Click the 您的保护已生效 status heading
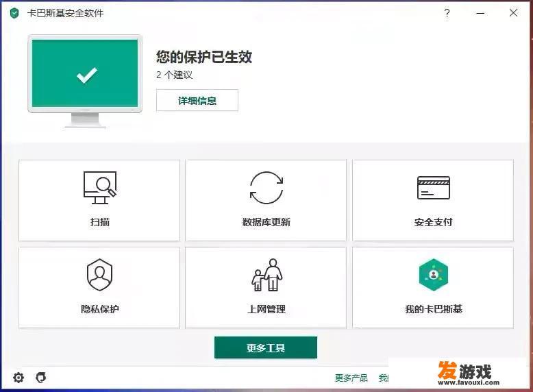The image size is (533, 392). point(204,57)
